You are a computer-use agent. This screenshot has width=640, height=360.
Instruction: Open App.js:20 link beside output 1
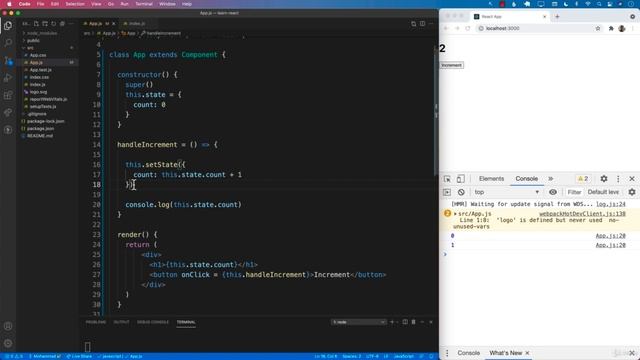(611, 245)
